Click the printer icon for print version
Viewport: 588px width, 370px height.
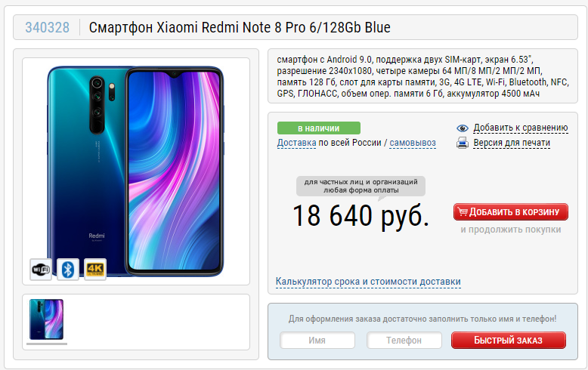(463, 143)
